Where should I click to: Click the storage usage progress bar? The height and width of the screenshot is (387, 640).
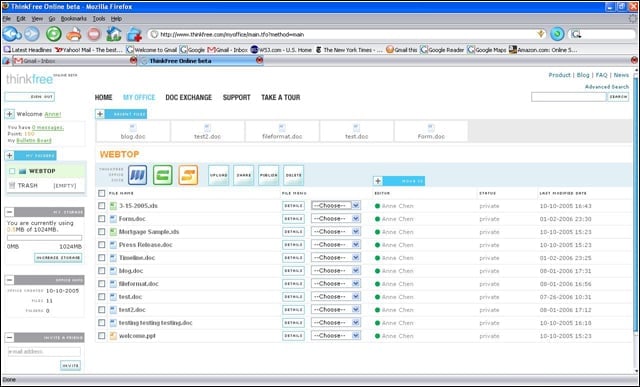click(44, 238)
